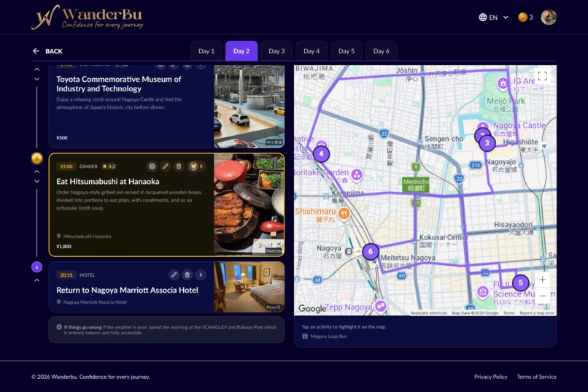Image resolution: width=588 pixels, height=392 pixels.
Task: Click the If things go wrong note
Action: point(166,330)
